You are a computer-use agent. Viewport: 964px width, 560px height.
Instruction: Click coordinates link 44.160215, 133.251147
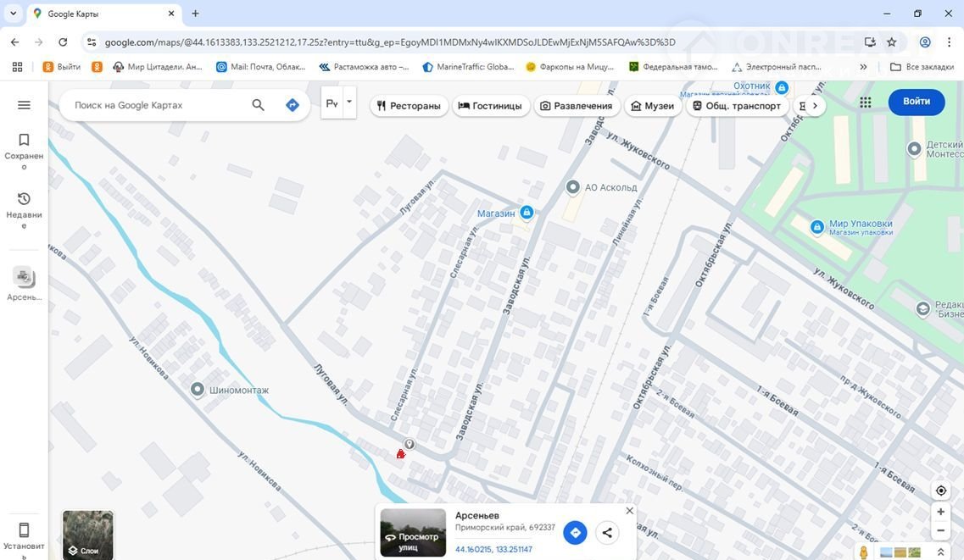tap(493, 550)
